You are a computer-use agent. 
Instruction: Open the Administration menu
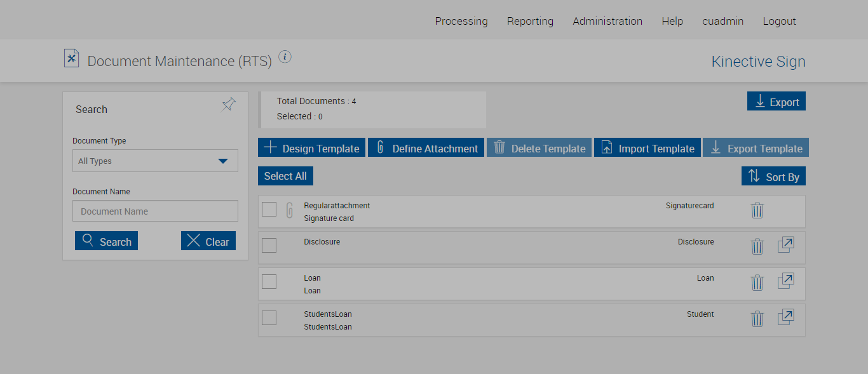(x=607, y=21)
